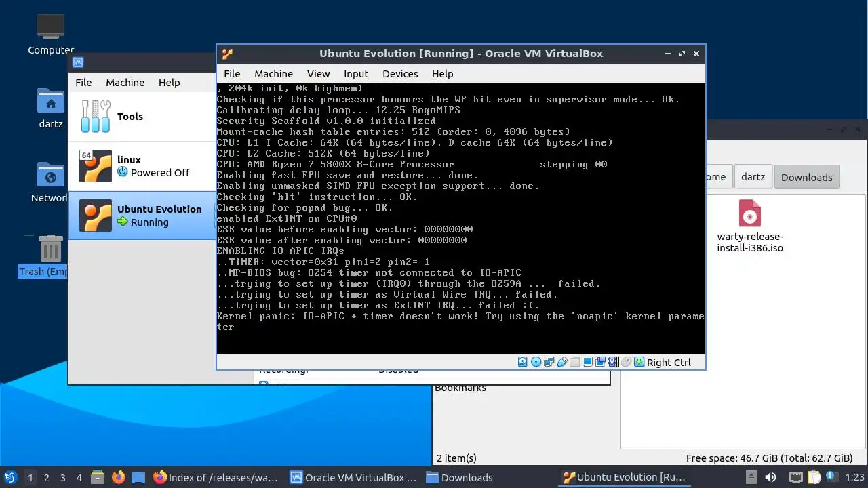Click the 2 item(s) status text
The image size is (868, 488).
point(456,458)
